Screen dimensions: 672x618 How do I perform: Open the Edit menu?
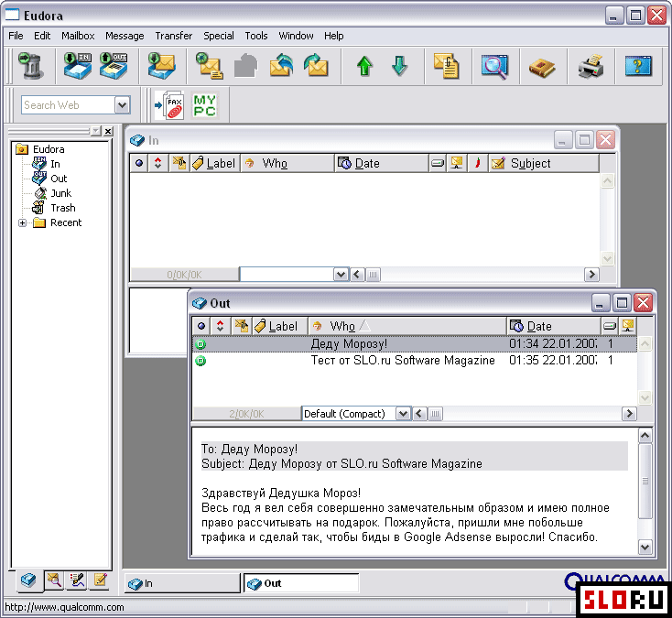pyautogui.click(x=42, y=36)
